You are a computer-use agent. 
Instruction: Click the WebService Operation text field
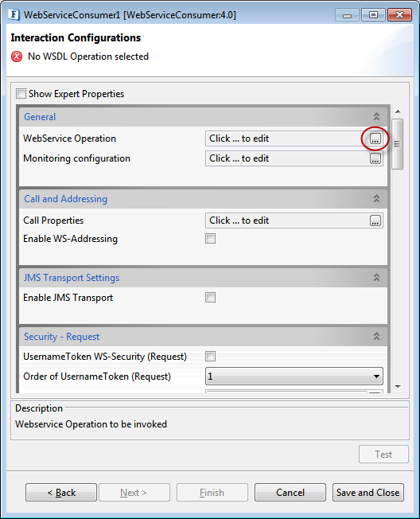(x=287, y=139)
